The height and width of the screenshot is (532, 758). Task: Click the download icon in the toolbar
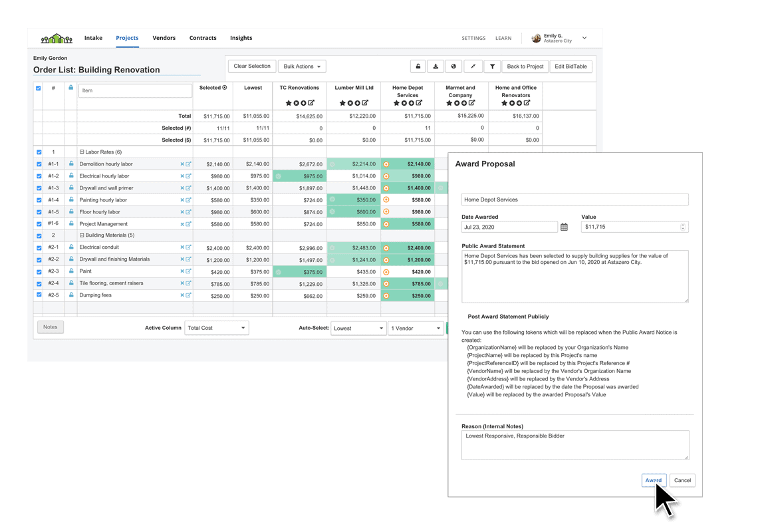coord(436,66)
